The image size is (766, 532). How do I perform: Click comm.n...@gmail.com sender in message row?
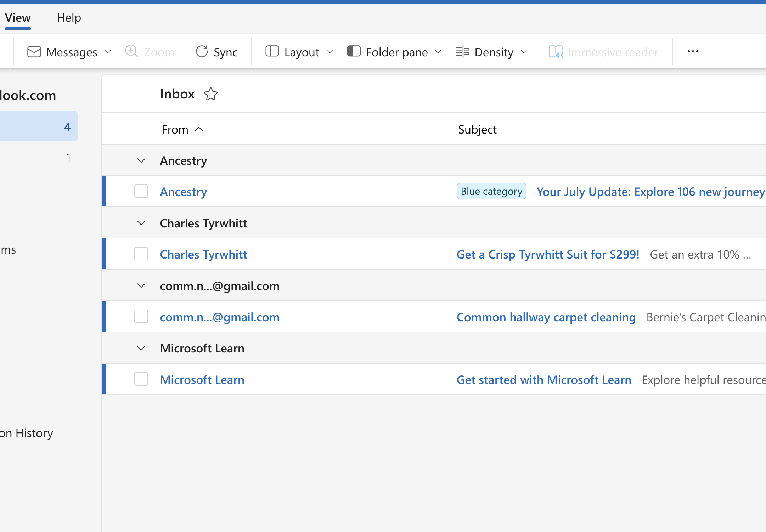pos(220,317)
